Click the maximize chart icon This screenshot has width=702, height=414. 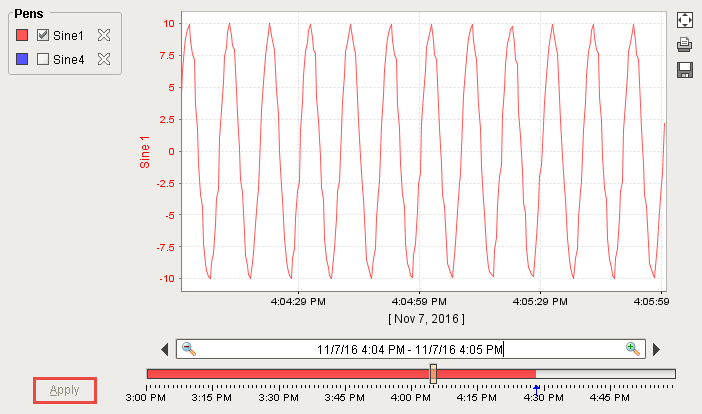coord(685,20)
